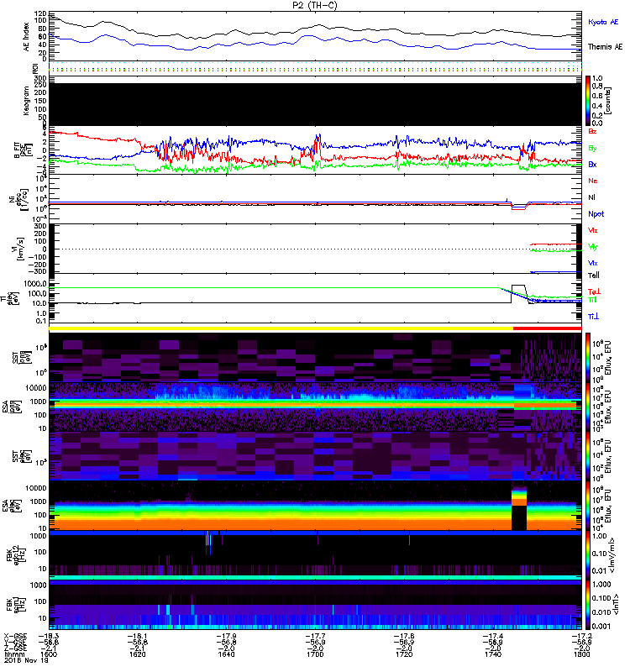Click the red Ne legend label
630x672 pixels.
pos(593,181)
